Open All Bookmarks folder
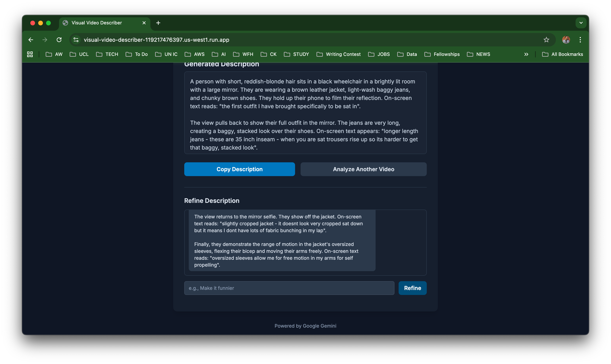The width and height of the screenshot is (611, 364). click(x=562, y=54)
